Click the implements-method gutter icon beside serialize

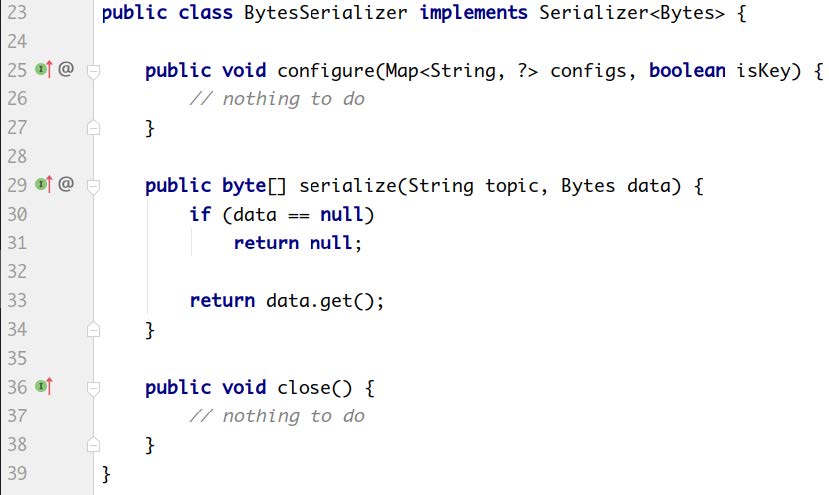click(x=43, y=184)
